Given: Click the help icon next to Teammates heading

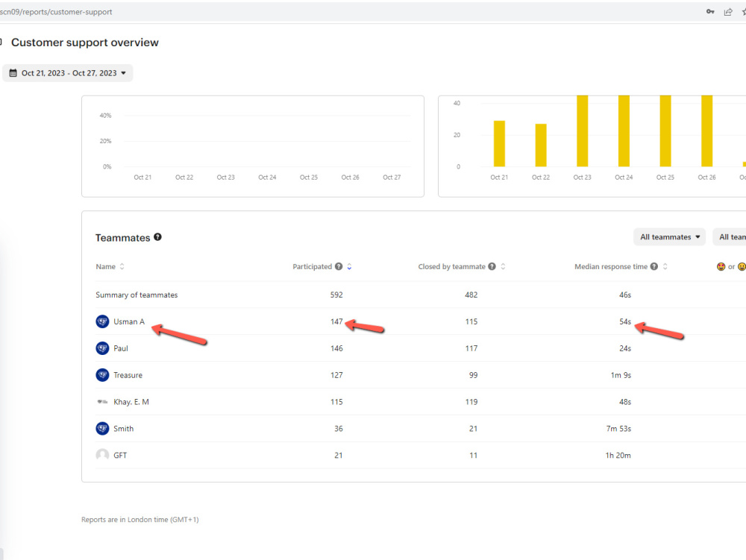Looking at the screenshot, I should pyautogui.click(x=157, y=236).
